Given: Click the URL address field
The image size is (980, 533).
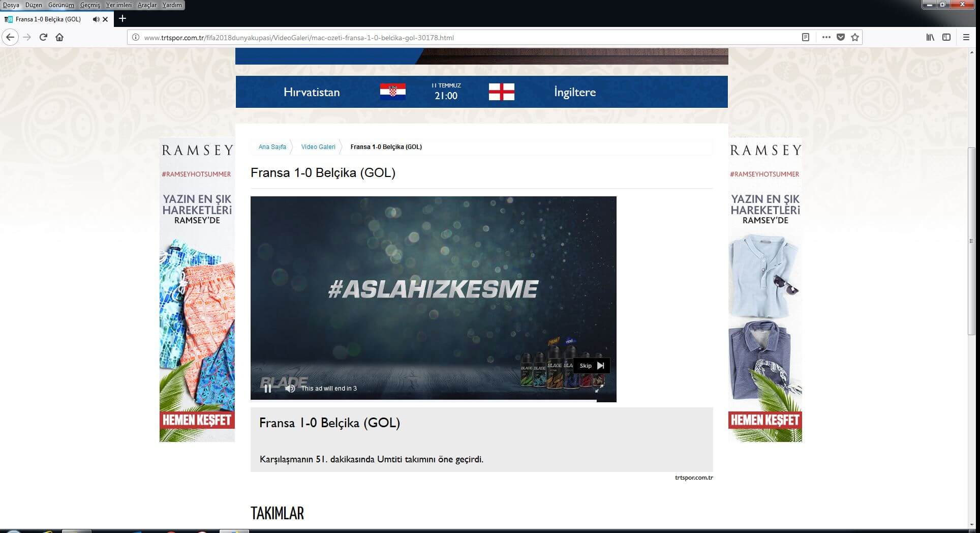Looking at the screenshot, I should point(457,38).
